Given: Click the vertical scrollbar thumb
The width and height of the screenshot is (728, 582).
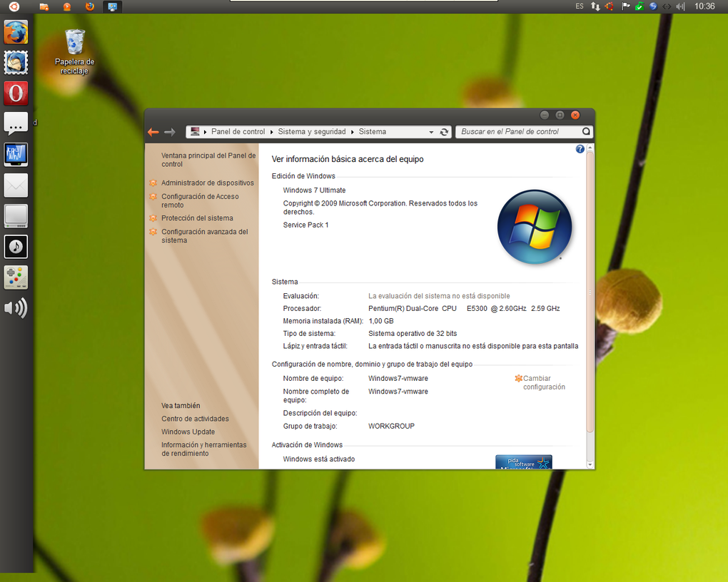Looking at the screenshot, I should [x=590, y=292].
